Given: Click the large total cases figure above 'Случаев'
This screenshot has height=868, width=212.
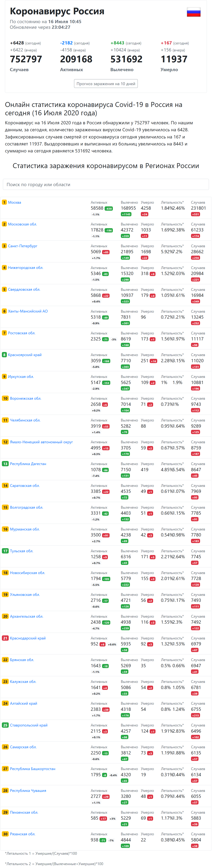Looking at the screenshot, I should (26, 59).
